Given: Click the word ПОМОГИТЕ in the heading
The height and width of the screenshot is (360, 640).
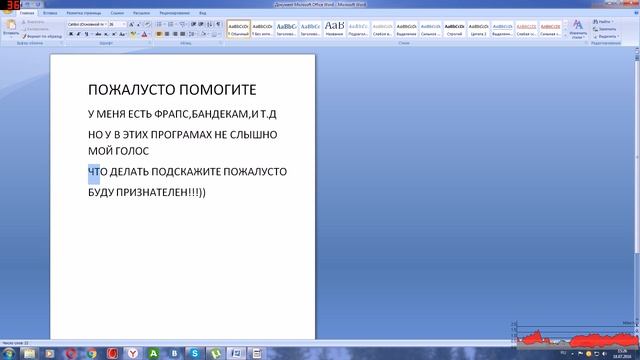Looking at the screenshot, I should (x=218, y=90).
